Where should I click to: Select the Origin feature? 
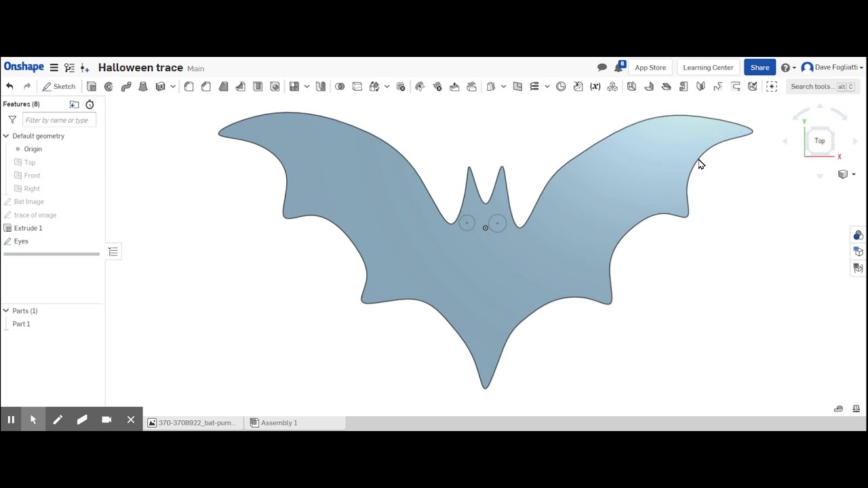(33, 149)
